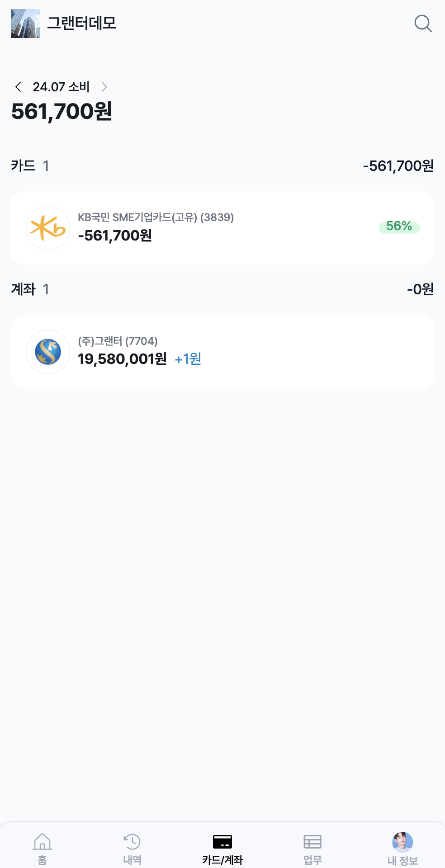The image size is (445, 868).
Task: Tap the 그랜터데모 company name title
Action: (82, 24)
